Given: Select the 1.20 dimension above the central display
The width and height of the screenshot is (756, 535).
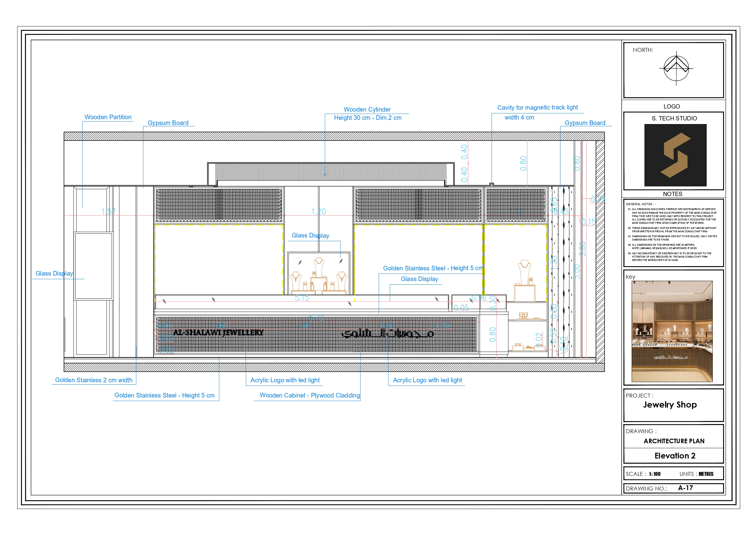Looking at the screenshot, I should point(318,211).
